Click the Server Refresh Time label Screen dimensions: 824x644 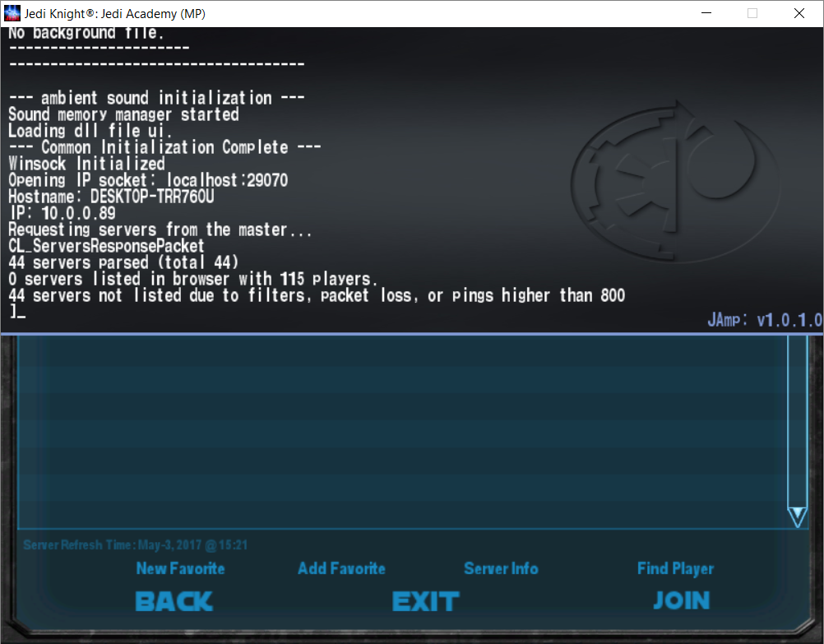136,545
